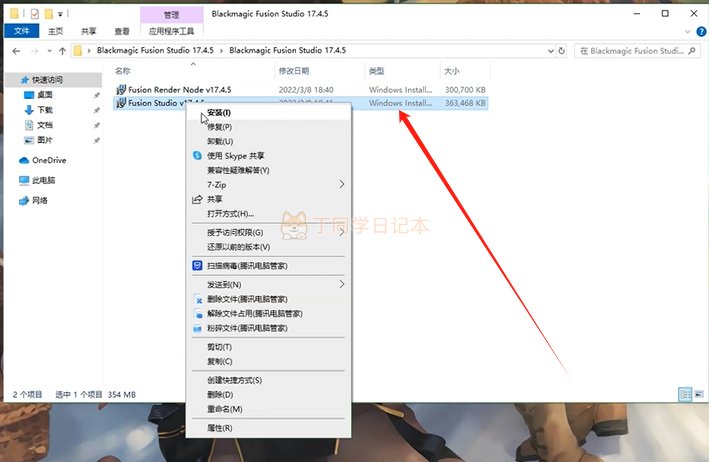Expand the address bar history dropdown
The image size is (709, 462).
coord(551,51)
